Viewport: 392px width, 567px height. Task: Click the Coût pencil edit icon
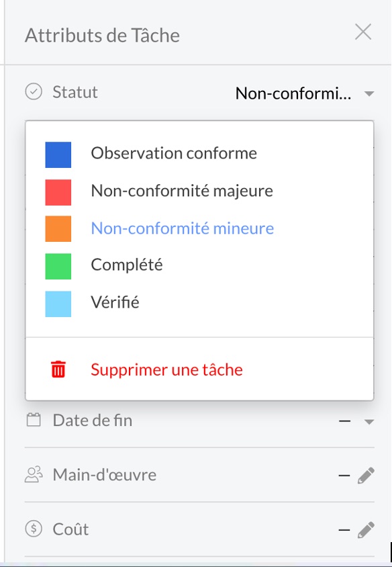[366, 530]
